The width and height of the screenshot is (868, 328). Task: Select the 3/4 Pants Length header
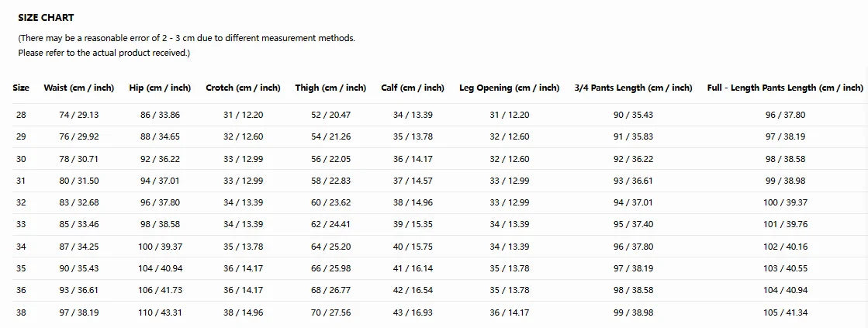[633, 88]
